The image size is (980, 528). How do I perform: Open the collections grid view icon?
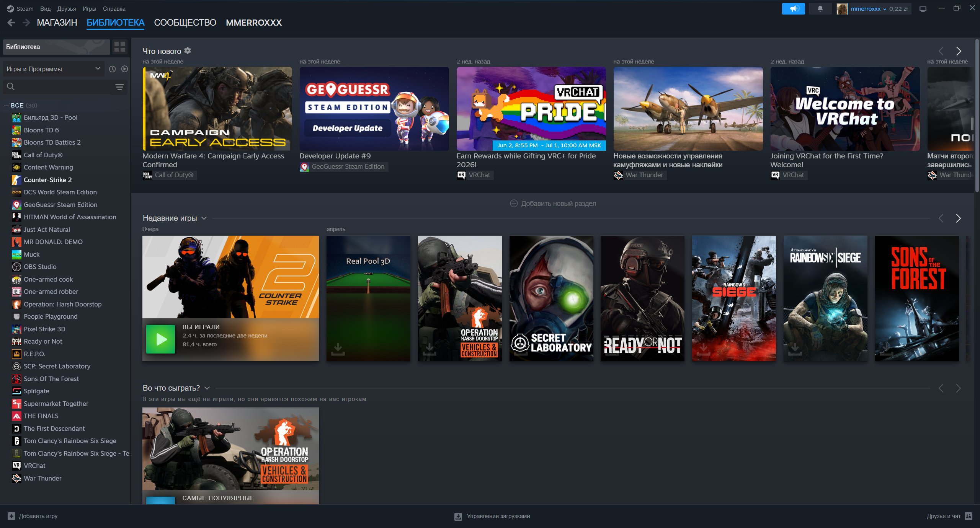[120, 47]
